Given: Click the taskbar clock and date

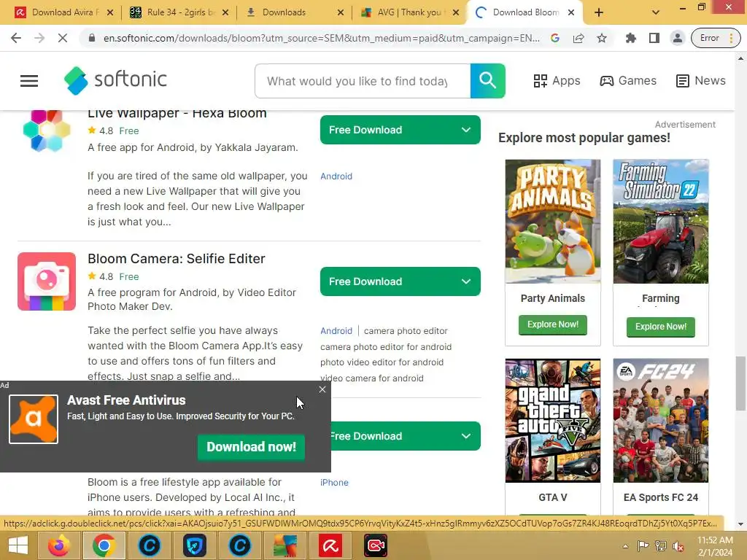Looking at the screenshot, I should [715, 546].
